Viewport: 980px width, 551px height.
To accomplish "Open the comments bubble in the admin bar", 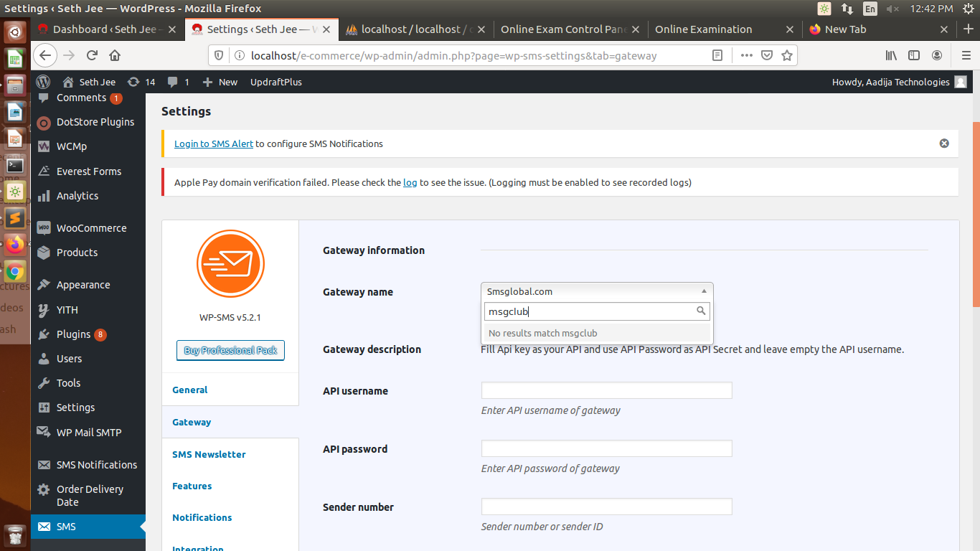I will pyautogui.click(x=178, y=82).
